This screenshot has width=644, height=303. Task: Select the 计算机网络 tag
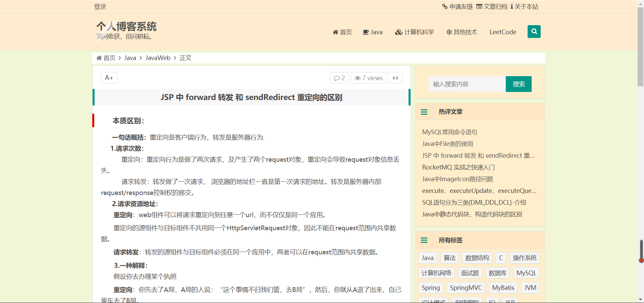(436, 273)
